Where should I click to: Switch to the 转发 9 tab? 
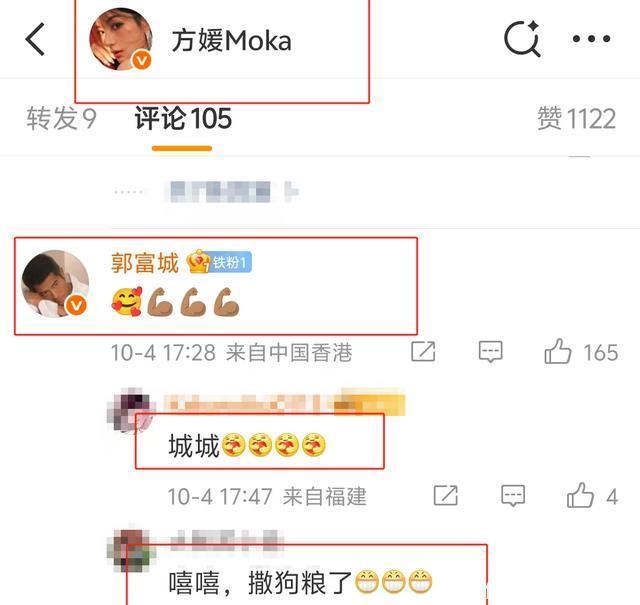61,118
